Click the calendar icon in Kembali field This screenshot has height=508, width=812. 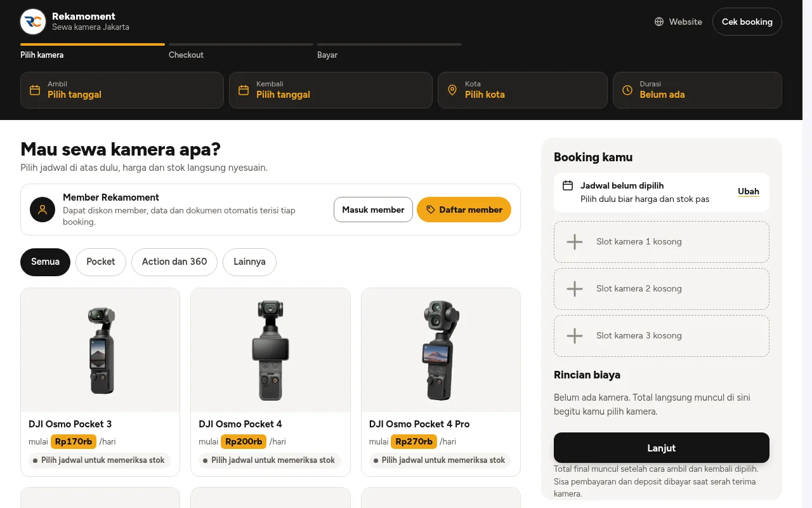click(244, 90)
